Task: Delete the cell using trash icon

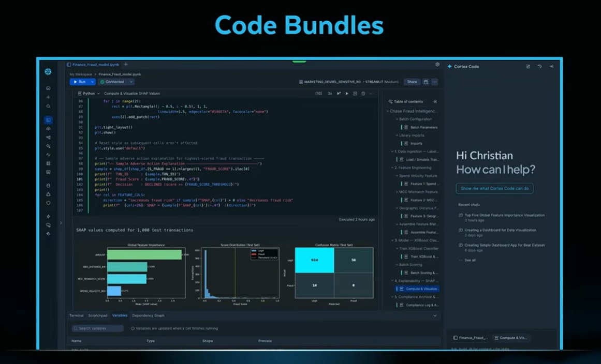Action: [x=363, y=94]
